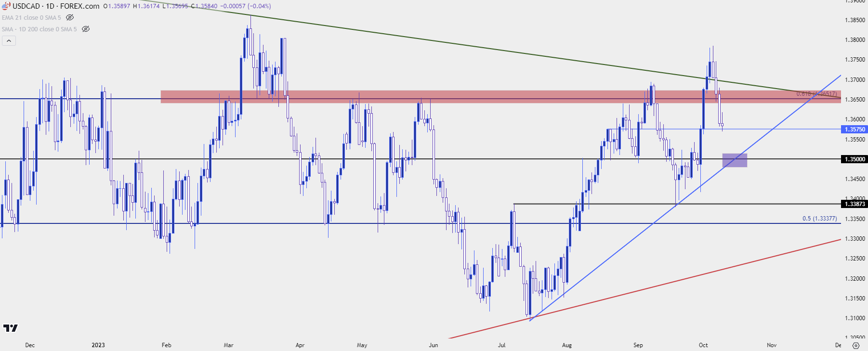
Task: Click the Jul label on time axis
Action: [501, 345]
